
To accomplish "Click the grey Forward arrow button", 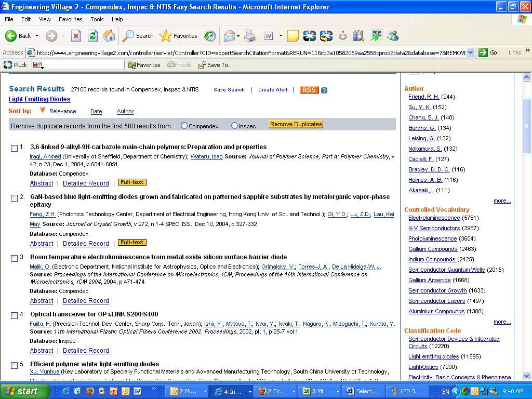I will (x=51, y=36).
